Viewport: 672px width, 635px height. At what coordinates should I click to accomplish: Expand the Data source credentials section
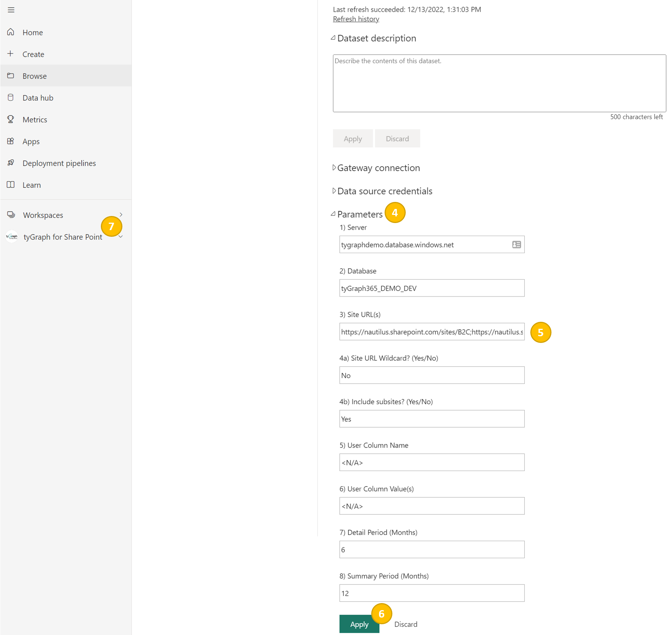pos(334,191)
